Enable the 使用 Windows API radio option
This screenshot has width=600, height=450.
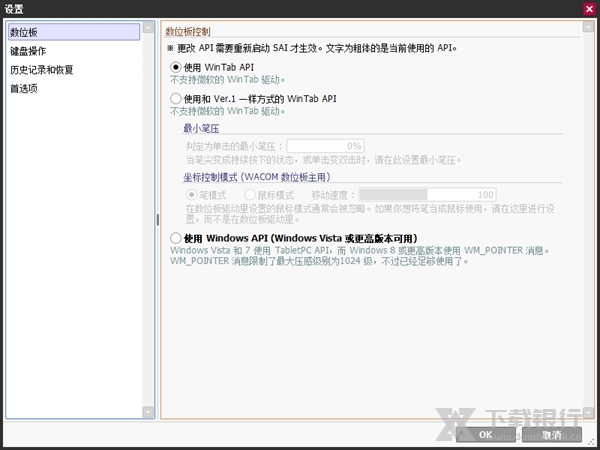[177, 238]
